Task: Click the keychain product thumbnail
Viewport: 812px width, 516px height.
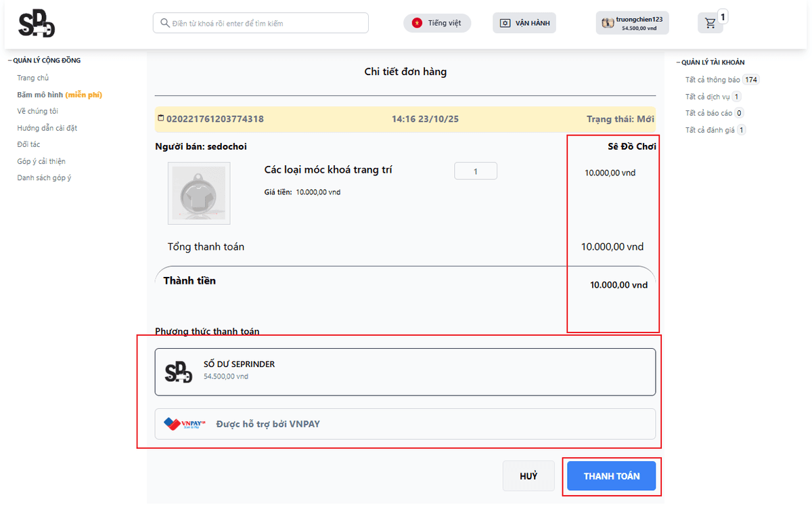Action: [199, 193]
